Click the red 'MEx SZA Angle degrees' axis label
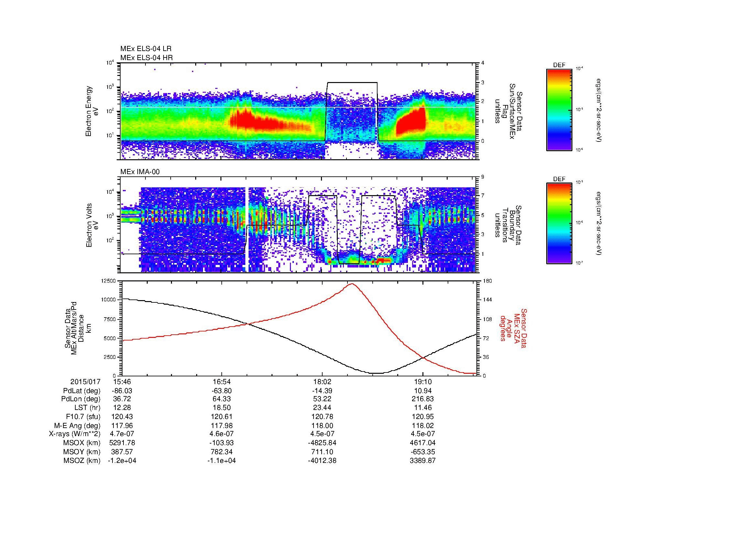 pyautogui.click(x=513, y=328)
